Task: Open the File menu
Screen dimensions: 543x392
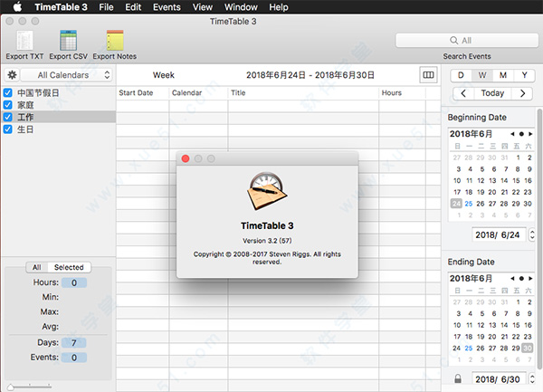Action: coord(106,7)
